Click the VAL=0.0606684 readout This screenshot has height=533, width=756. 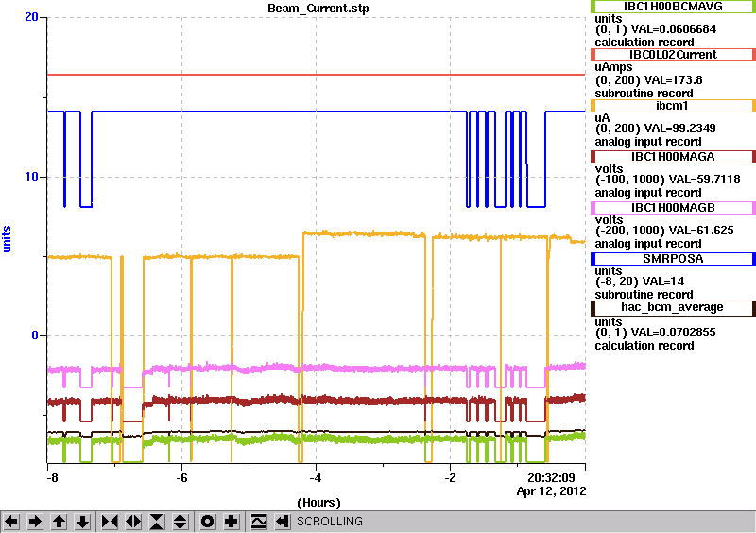[674, 29]
